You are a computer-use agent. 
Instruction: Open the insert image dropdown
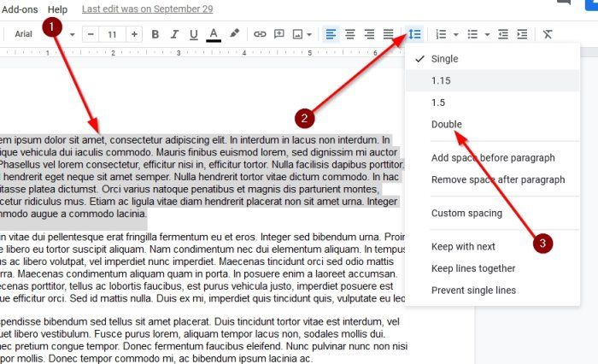pos(308,34)
